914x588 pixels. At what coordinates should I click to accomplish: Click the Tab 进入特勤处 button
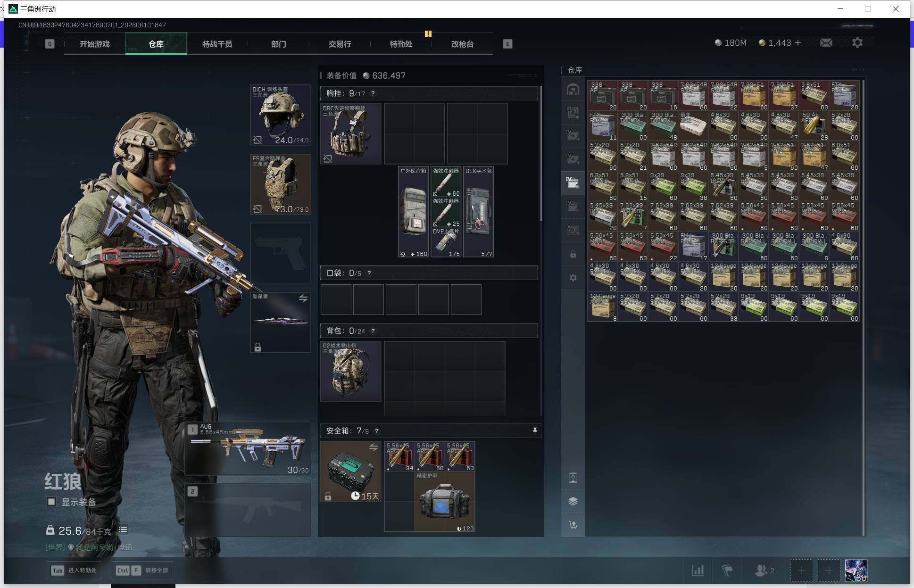(75, 570)
